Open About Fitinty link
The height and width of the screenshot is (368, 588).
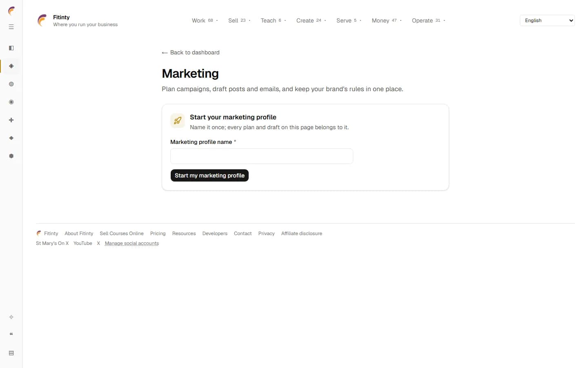click(79, 233)
